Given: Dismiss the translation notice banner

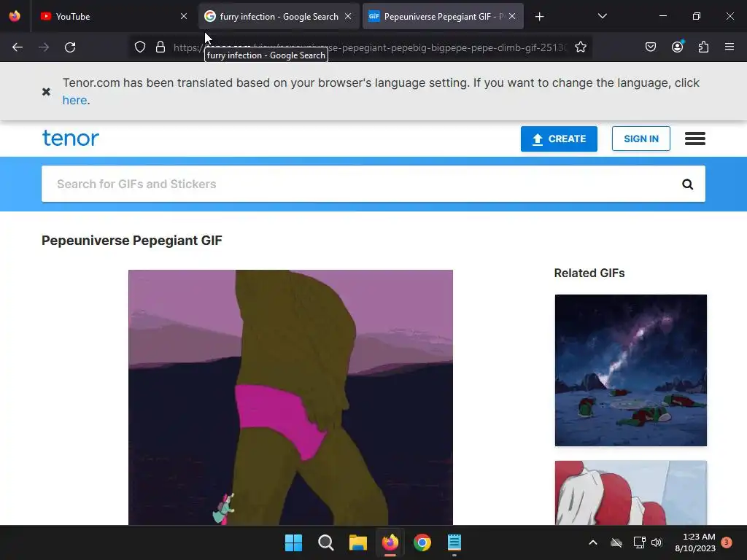Looking at the screenshot, I should tap(46, 91).
